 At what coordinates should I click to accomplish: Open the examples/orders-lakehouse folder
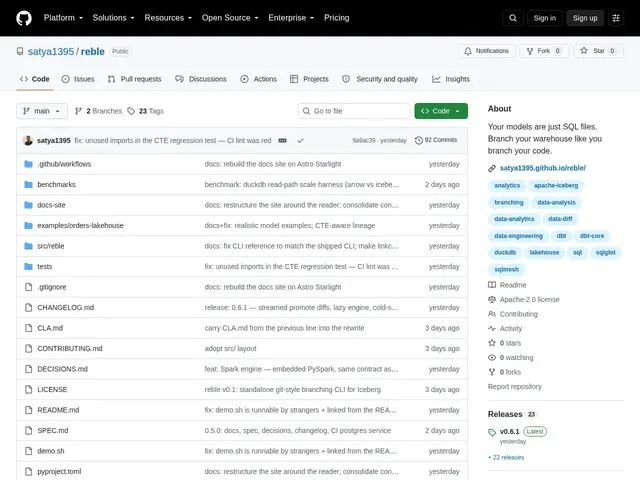pos(80,226)
